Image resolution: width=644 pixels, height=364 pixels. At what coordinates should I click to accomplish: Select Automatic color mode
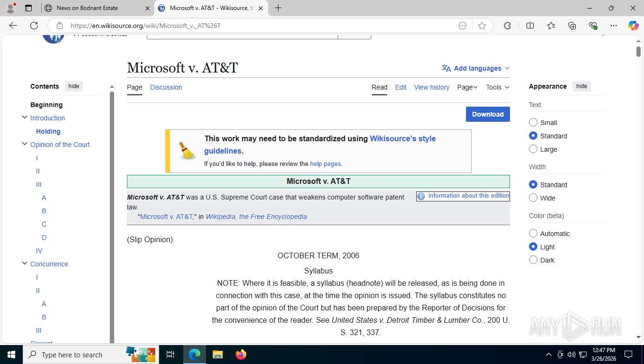pyautogui.click(x=533, y=233)
